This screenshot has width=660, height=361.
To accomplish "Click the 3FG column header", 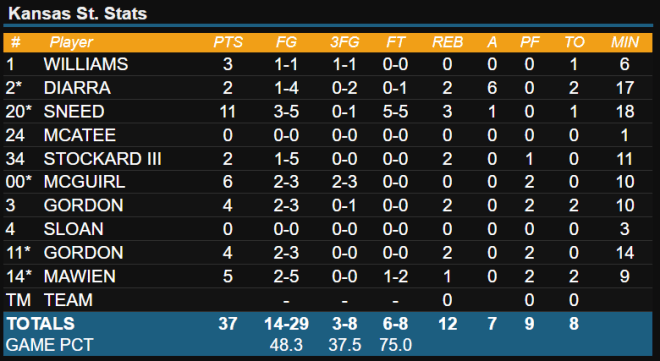I will point(345,42).
